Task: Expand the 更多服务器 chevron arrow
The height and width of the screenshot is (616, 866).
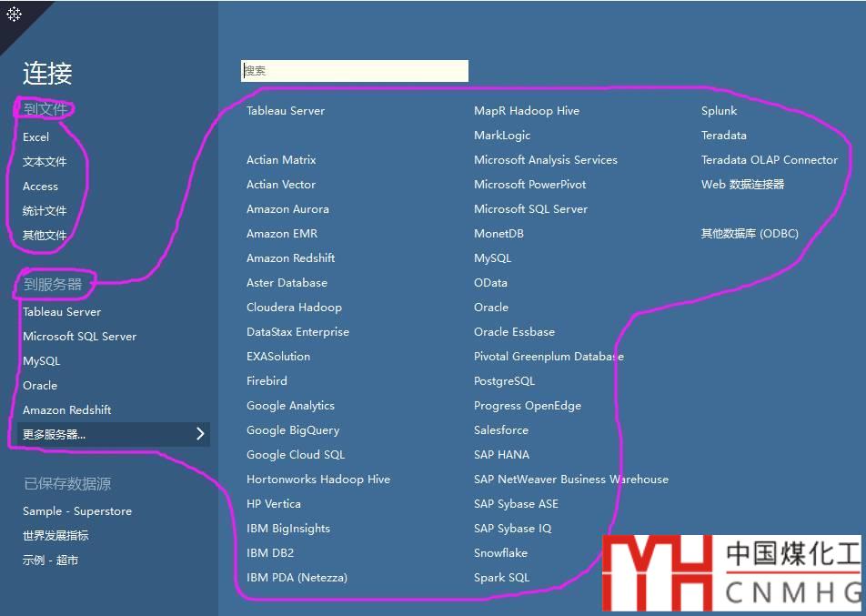Action: point(200,434)
